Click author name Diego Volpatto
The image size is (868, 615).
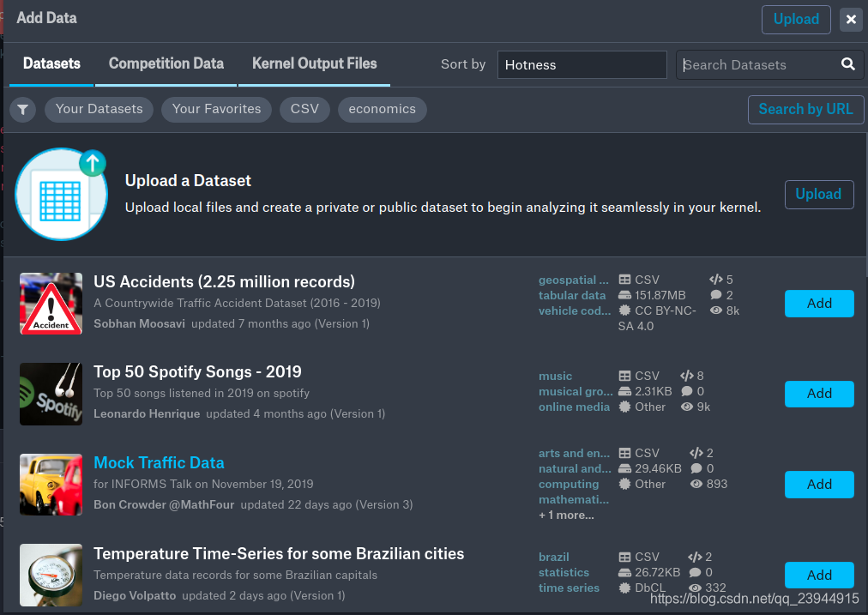click(x=135, y=595)
